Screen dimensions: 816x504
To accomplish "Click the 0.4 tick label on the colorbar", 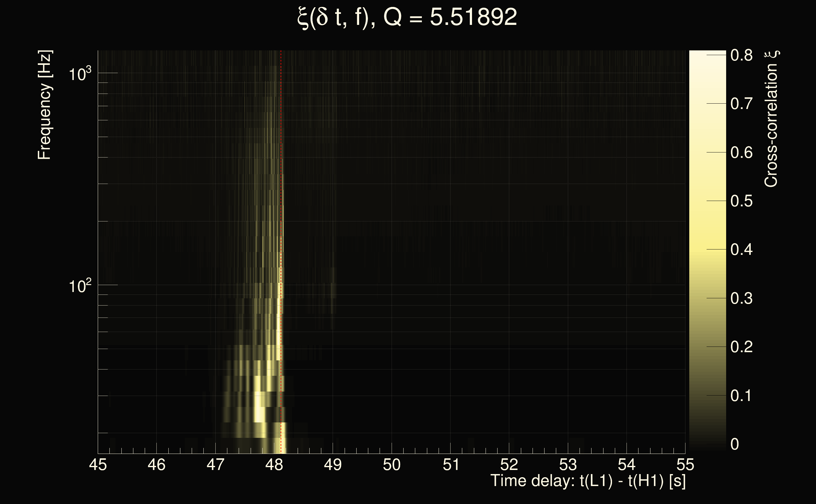I will [741, 250].
